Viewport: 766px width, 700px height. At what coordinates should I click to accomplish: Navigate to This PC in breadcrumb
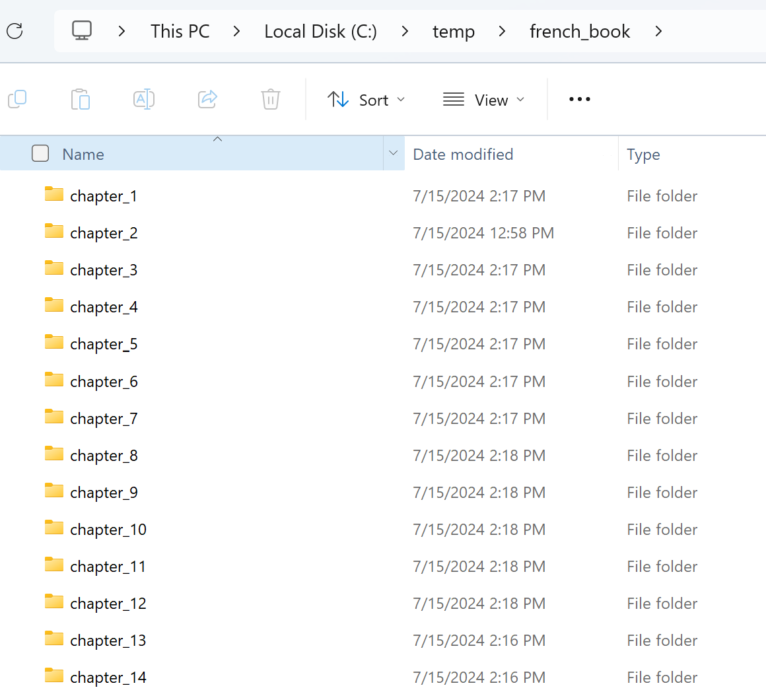coord(180,32)
